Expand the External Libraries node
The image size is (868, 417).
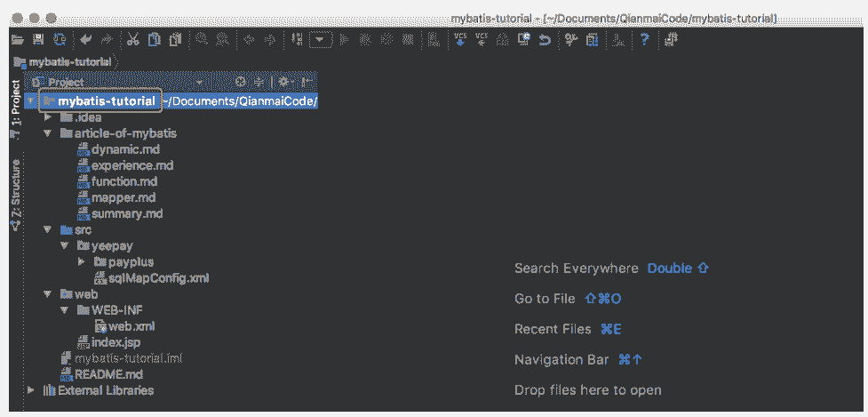[x=32, y=390]
